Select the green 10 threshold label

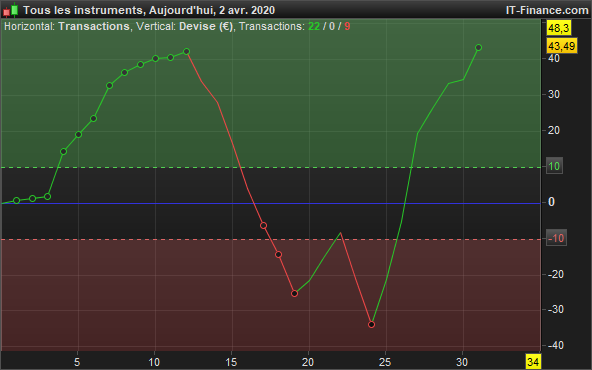(x=554, y=166)
